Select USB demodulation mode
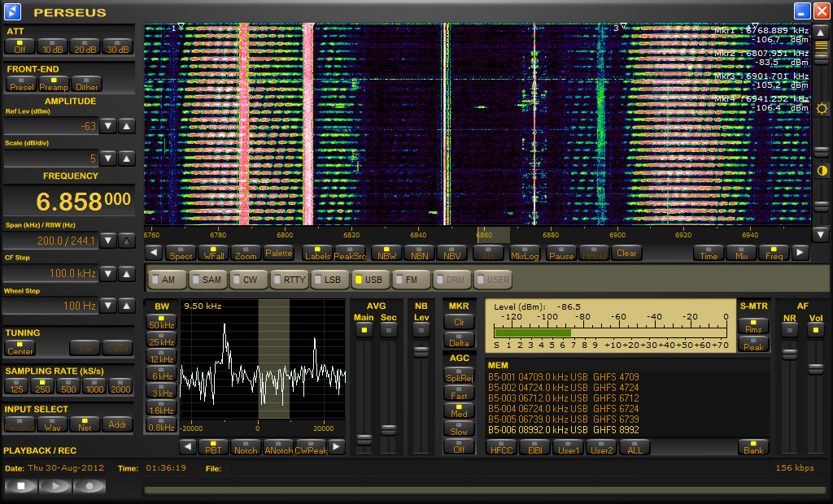 (x=370, y=280)
